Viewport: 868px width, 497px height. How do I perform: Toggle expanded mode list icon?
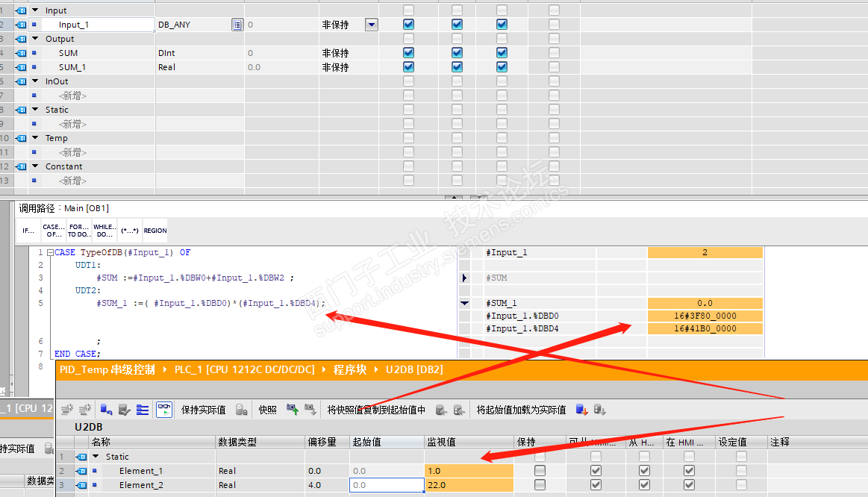143,410
